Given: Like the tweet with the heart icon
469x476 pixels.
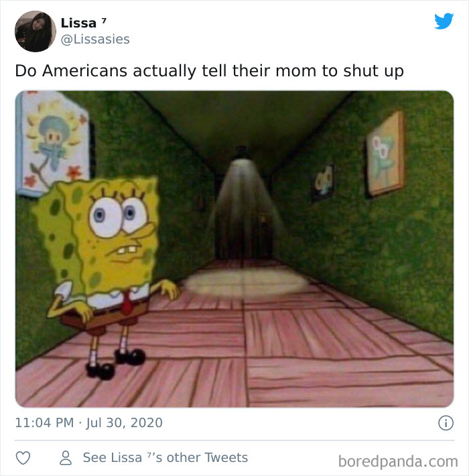Looking at the screenshot, I should click(23, 458).
